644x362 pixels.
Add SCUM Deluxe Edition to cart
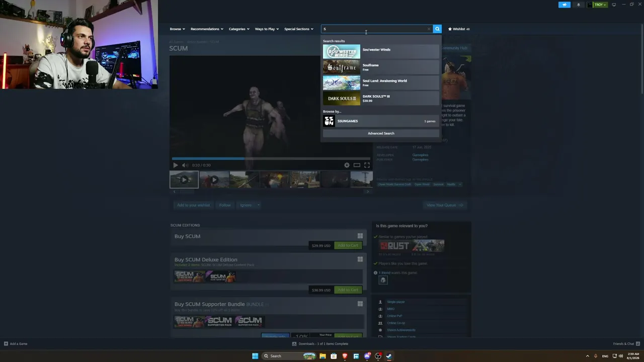348,290
